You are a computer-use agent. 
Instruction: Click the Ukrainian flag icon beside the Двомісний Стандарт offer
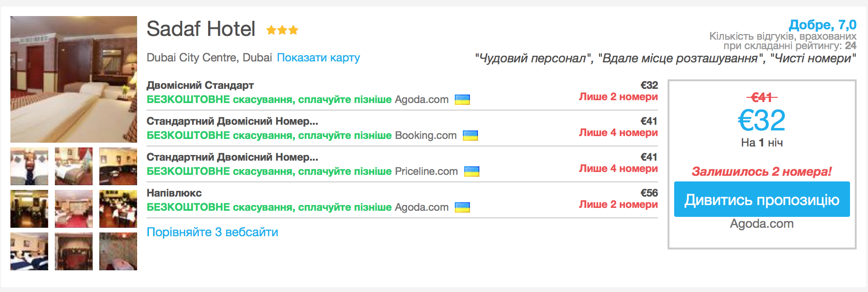point(462,100)
